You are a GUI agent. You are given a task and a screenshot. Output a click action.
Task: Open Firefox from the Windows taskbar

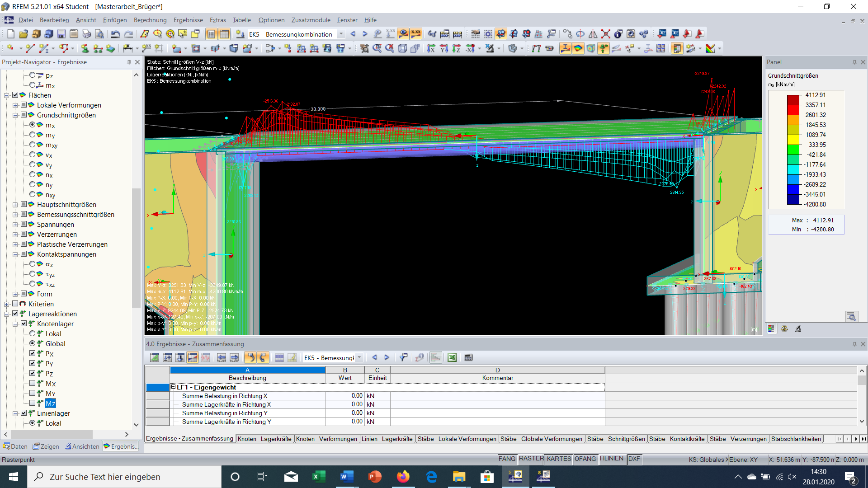click(x=403, y=477)
